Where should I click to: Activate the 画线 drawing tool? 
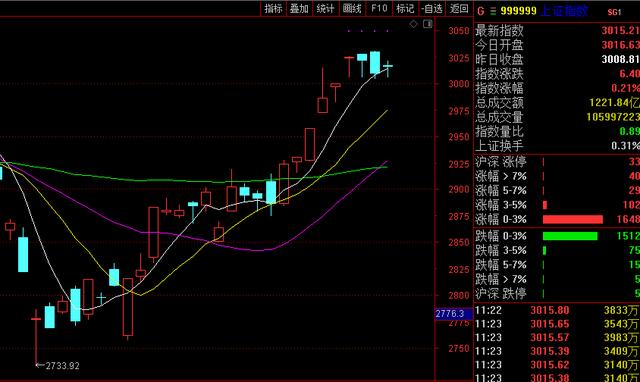coord(352,9)
